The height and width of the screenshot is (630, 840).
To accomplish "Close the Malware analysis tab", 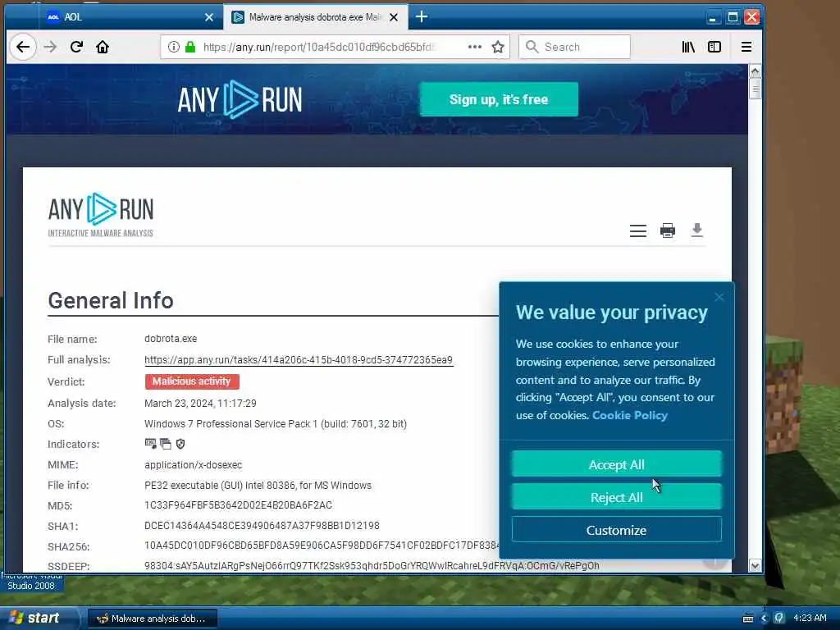I will click(x=394, y=17).
